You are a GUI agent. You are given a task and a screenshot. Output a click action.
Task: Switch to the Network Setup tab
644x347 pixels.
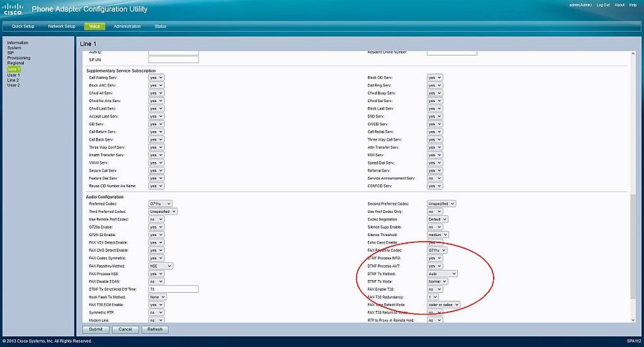(x=62, y=26)
